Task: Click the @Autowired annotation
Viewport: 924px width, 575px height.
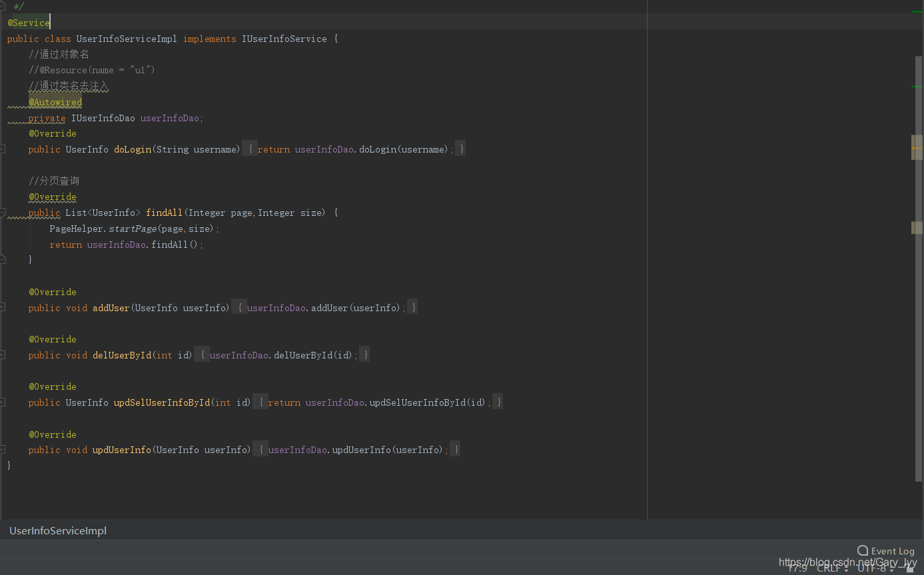Action: 55,102
